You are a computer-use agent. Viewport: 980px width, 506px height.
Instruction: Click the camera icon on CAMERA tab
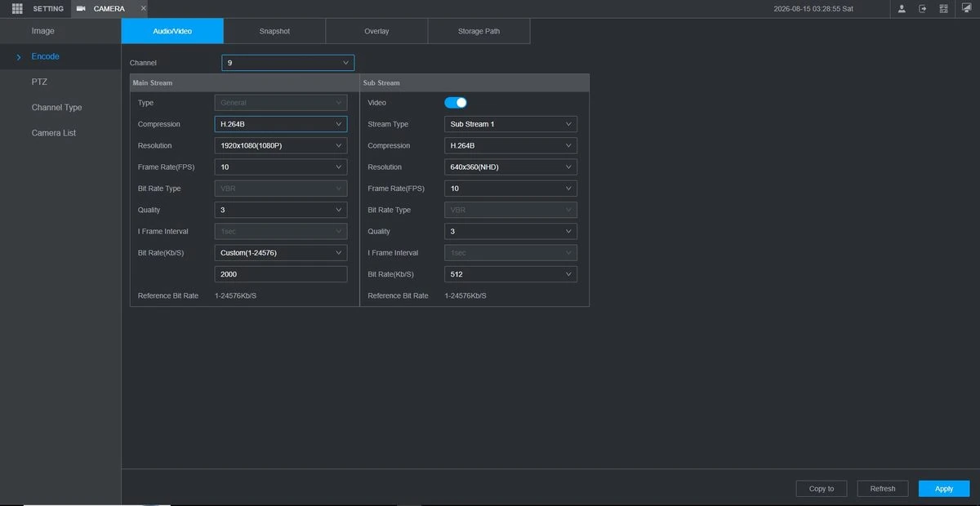pos(81,8)
